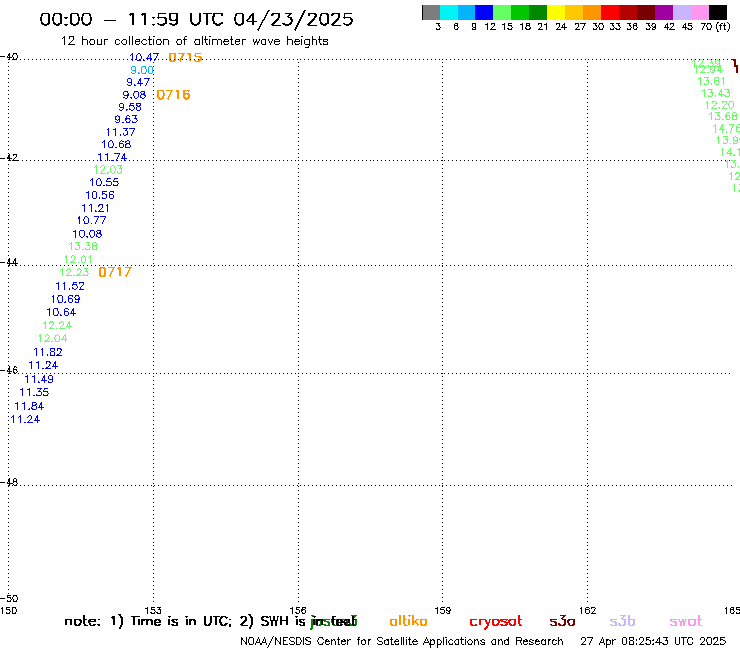Click the reading 9.63
This screenshot has width=740, height=650.
(126, 119)
